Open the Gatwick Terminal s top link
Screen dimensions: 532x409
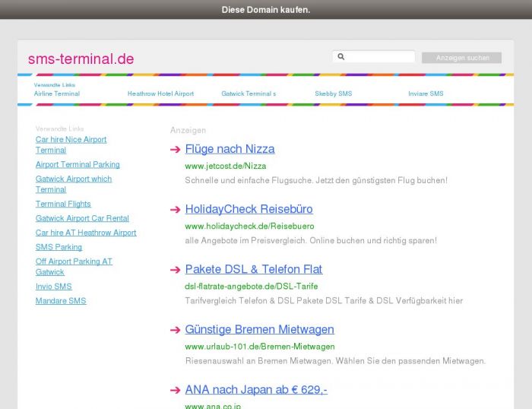249,94
